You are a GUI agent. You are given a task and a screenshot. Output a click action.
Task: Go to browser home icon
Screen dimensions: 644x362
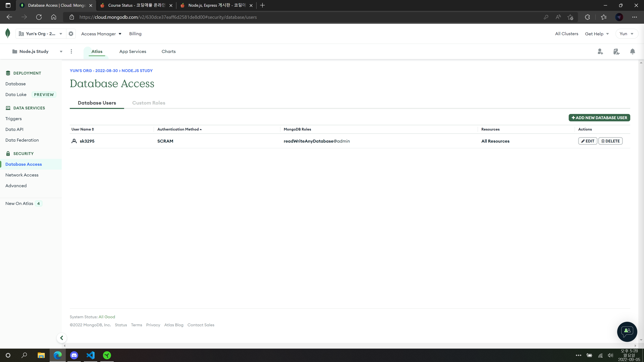pos(53,17)
